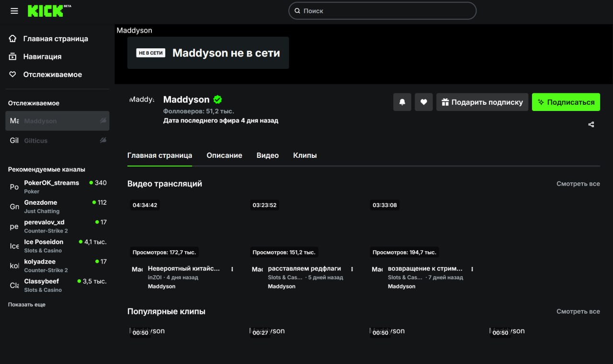The image size is (613, 364).
Task: Click the sparkle icon in Подписаться
Action: pyautogui.click(x=541, y=102)
